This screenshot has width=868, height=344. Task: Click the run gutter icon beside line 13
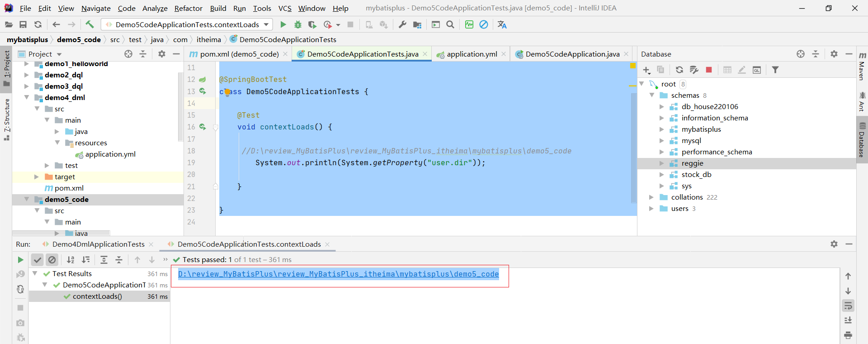tap(203, 91)
